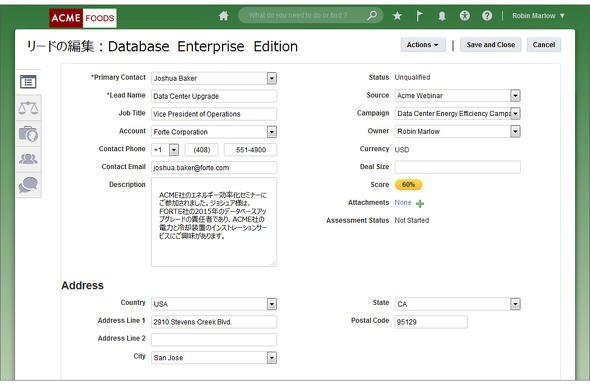The height and width of the screenshot is (385, 590).
Task: Click the Deal Size field
Action: click(458, 167)
